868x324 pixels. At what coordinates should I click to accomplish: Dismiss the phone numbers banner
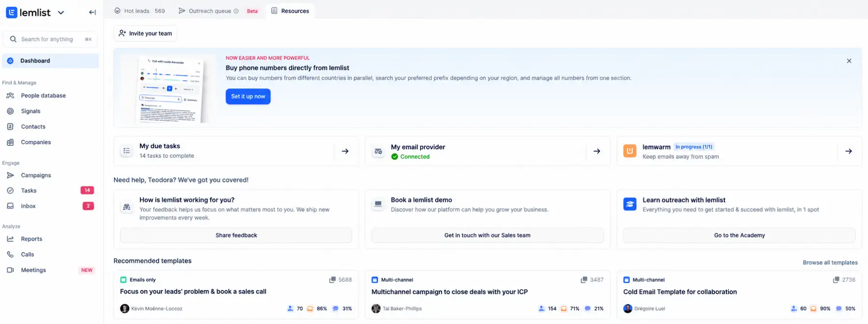click(x=849, y=61)
